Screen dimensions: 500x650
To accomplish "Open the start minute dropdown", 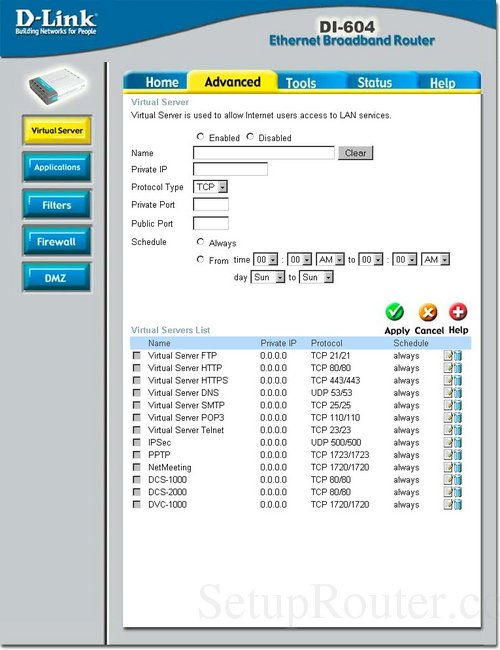I will click(299, 260).
